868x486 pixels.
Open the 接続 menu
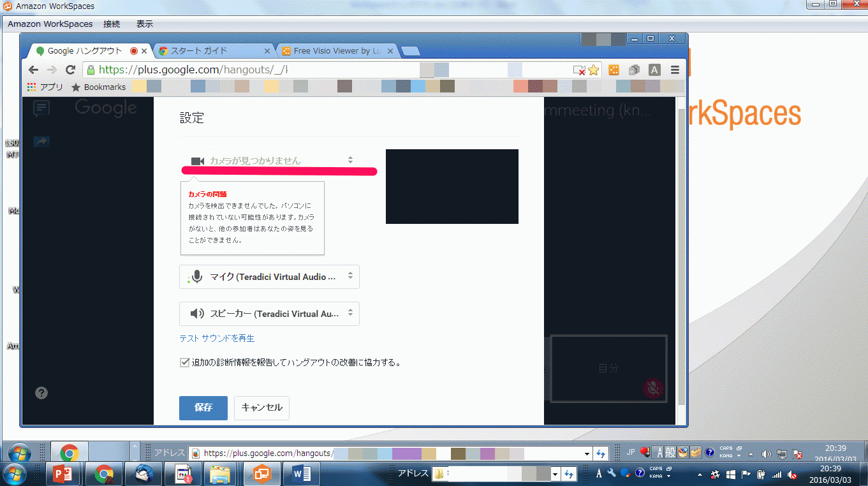click(x=112, y=24)
